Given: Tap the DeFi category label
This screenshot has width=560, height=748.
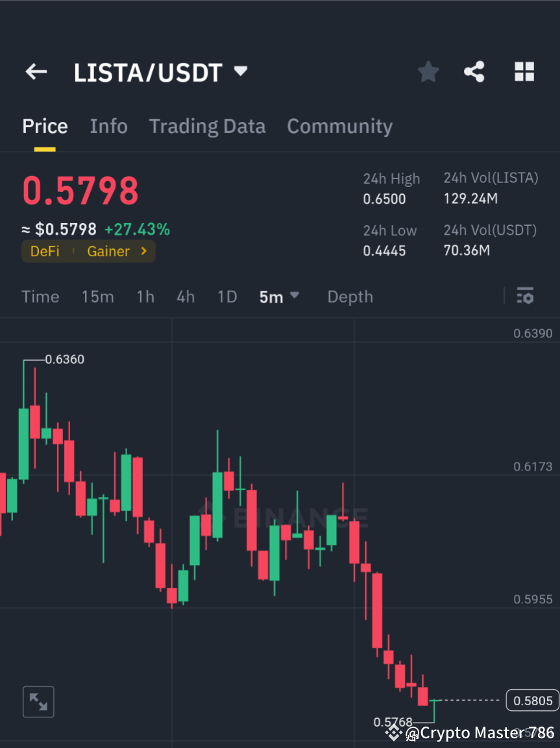Looking at the screenshot, I should [x=45, y=251].
